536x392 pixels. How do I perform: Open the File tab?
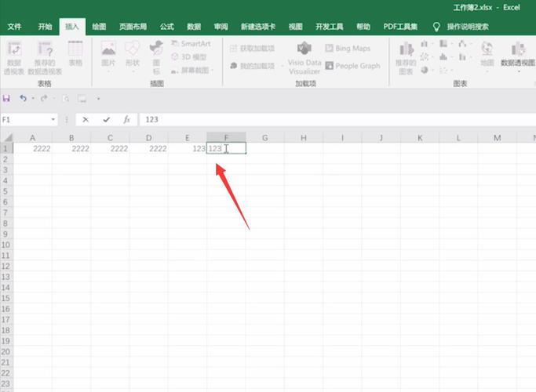pos(14,27)
